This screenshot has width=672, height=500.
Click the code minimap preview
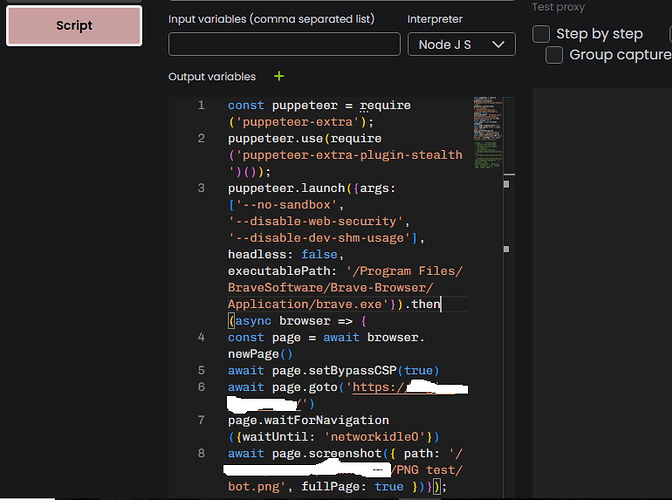(x=488, y=132)
